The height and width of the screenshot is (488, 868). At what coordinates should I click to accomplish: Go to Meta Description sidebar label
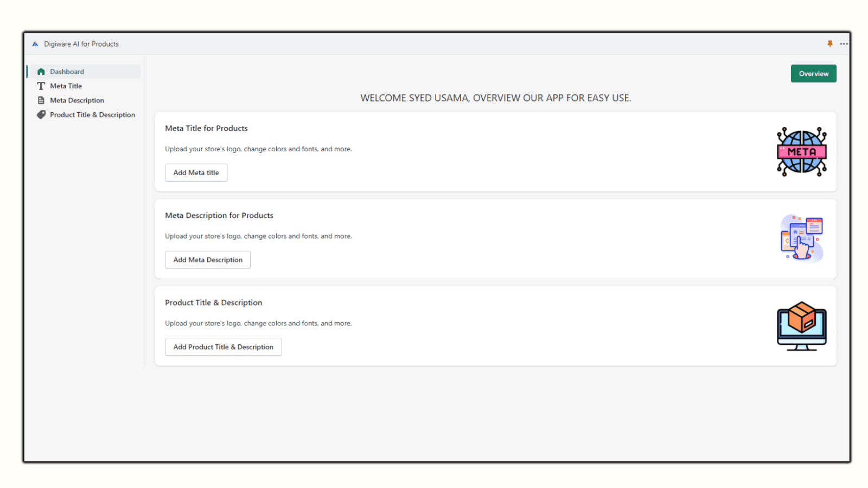coord(77,100)
